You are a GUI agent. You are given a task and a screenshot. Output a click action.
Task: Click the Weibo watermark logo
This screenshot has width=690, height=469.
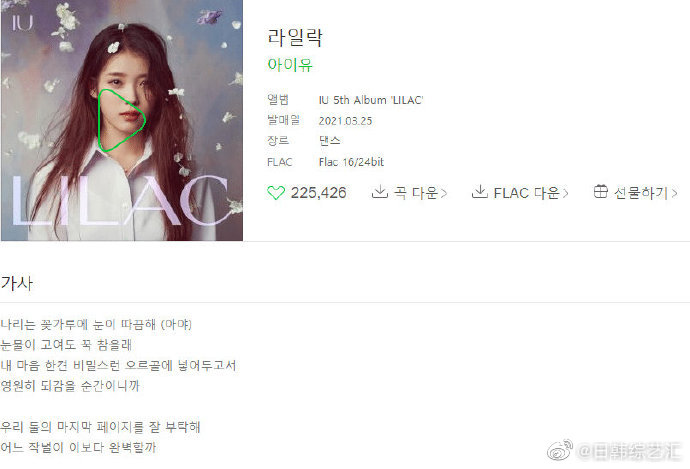point(560,450)
